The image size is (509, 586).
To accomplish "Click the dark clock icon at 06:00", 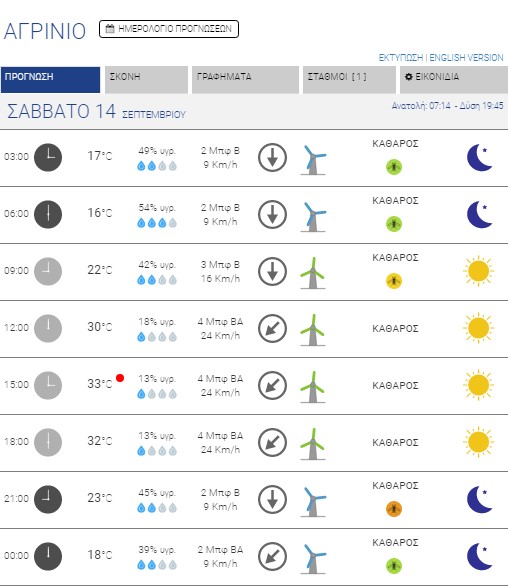I will click(48, 215).
